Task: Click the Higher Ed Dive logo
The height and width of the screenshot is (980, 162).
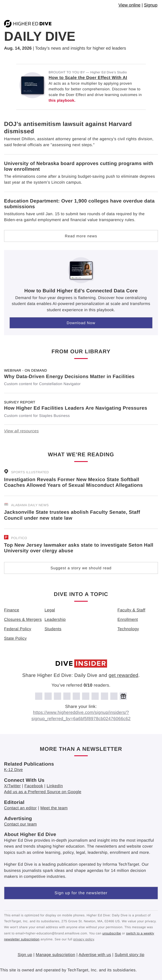Action: click(x=28, y=24)
